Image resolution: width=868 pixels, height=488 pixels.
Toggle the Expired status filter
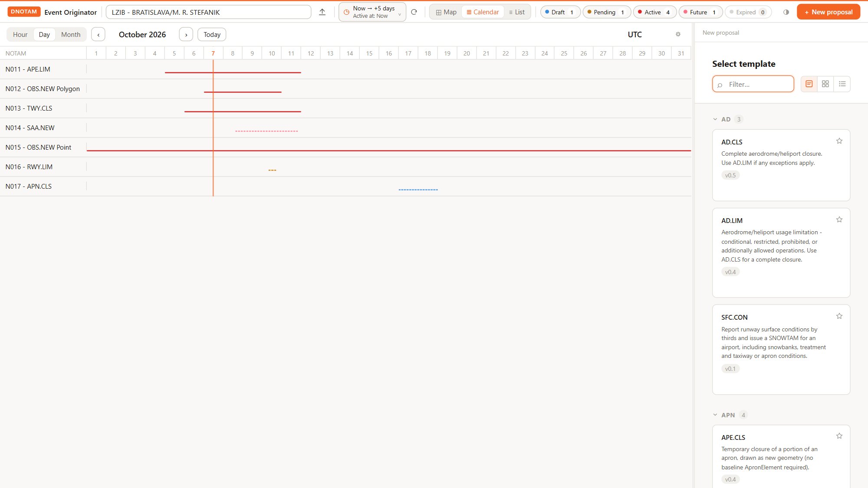coord(748,12)
